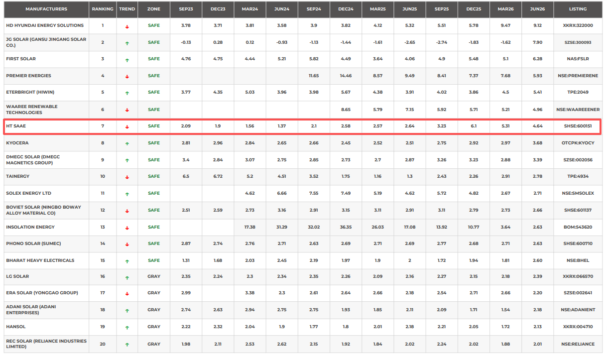Click the JUN24 value 6.66 for Solex Energy
The image size is (607, 364).
pyautogui.click(x=282, y=193)
